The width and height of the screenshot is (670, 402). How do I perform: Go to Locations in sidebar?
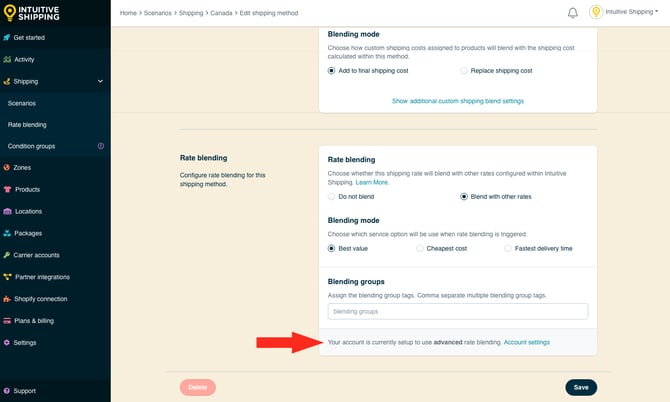28,211
